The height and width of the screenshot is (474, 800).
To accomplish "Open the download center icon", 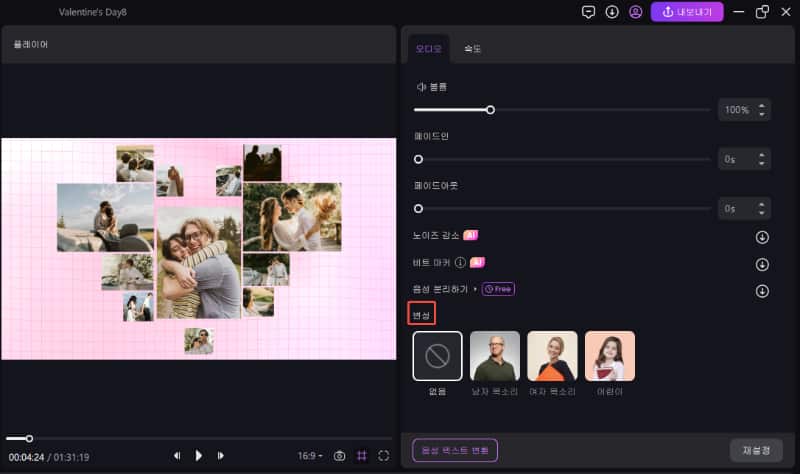I will (x=612, y=12).
